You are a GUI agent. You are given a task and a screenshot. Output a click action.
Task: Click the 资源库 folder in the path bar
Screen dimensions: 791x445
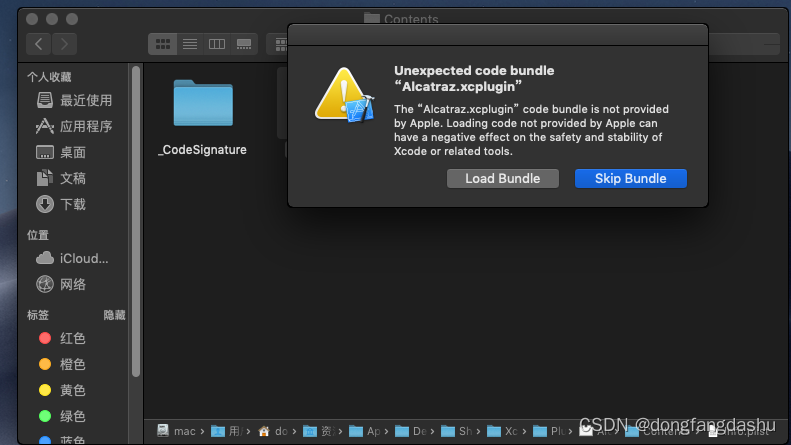(318, 431)
